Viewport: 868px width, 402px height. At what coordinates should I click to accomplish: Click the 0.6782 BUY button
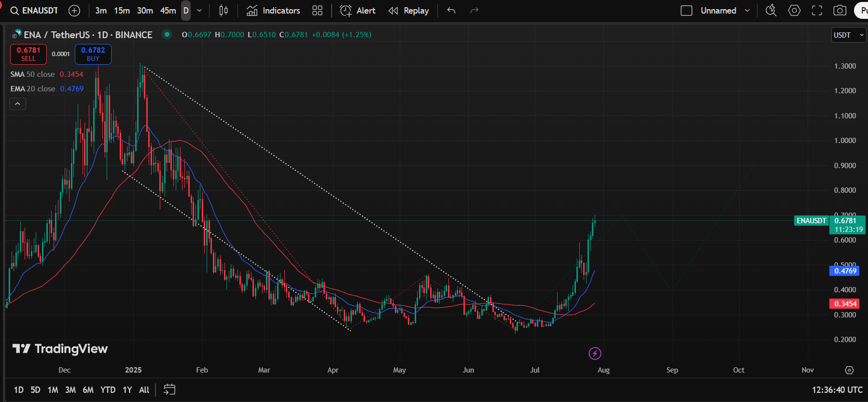point(93,54)
